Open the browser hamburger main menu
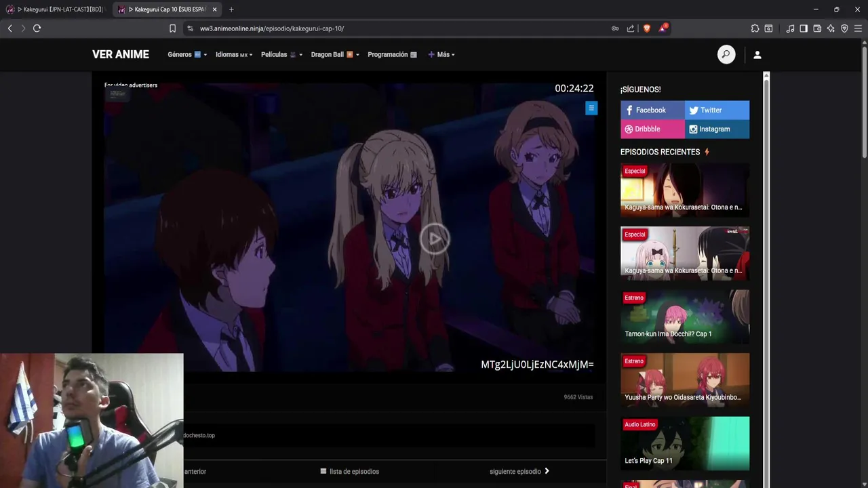The height and width of the screenshot is (488, 868). [858, 28]
